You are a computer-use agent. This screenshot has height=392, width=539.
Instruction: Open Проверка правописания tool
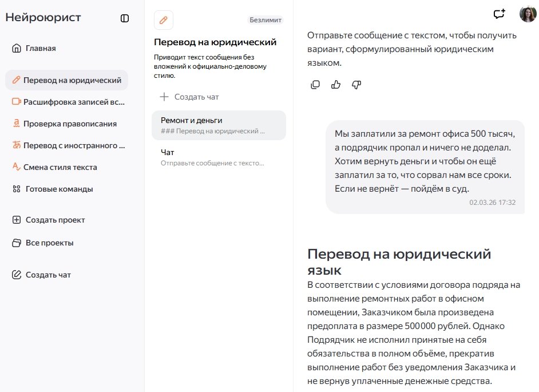64,124
